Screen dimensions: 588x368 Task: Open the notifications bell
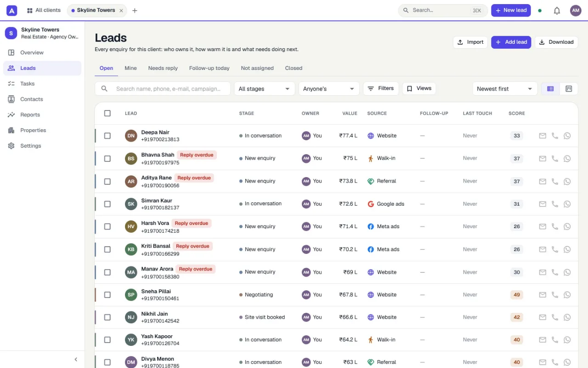point(557,11)
